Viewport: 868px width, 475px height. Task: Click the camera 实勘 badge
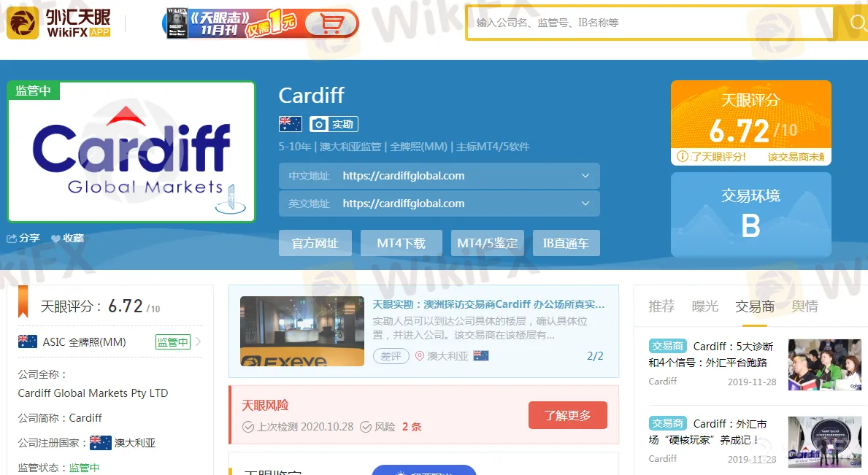tap(334, 124)
